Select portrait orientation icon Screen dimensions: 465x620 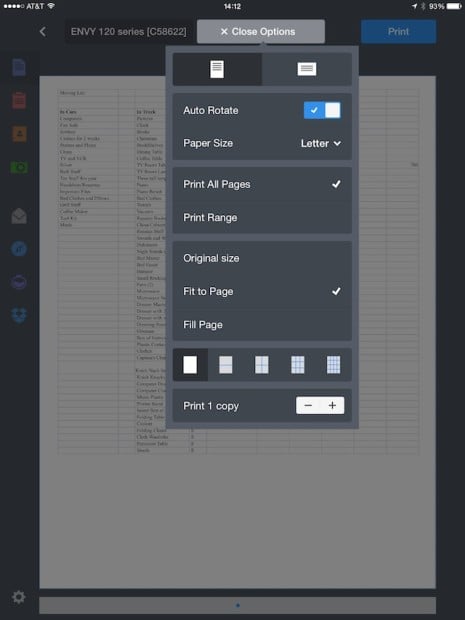[217, 69]
